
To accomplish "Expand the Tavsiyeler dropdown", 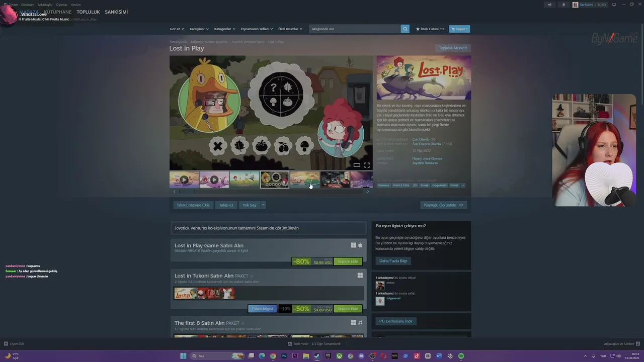I will [199, 29].
